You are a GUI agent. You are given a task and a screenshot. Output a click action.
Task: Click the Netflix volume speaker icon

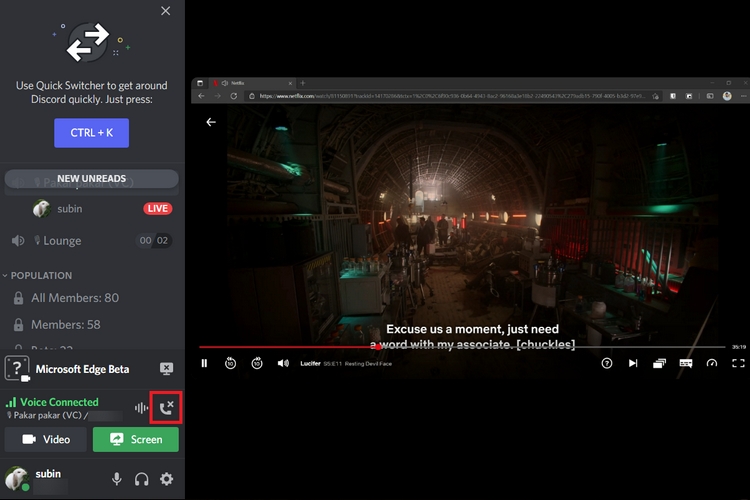pyautogui.click(x=283, y=363)
